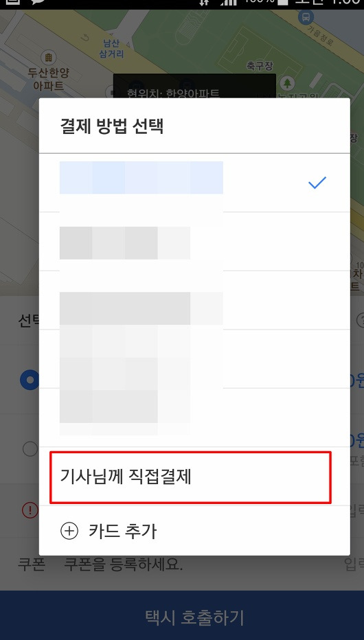The image size is (364, 640).
Task: Tap the 남산 삼거리 intersection label
Action: point(111,48)
